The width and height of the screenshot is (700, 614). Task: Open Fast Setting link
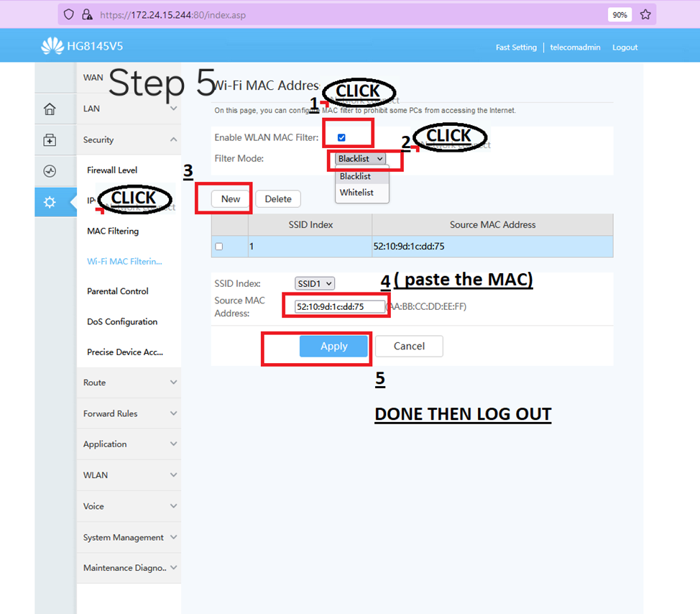(516, 47)
